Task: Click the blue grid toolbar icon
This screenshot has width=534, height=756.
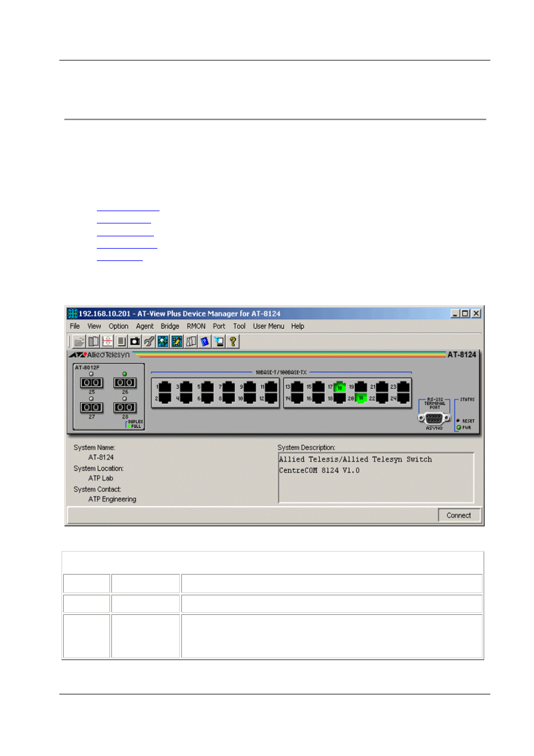Action: (x=163, y=341)
